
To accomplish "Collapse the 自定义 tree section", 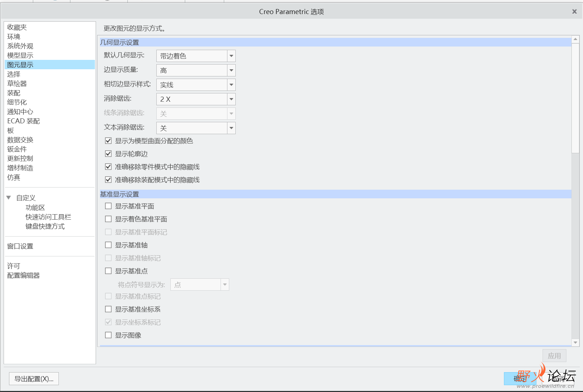I will (x=9, y=198).
